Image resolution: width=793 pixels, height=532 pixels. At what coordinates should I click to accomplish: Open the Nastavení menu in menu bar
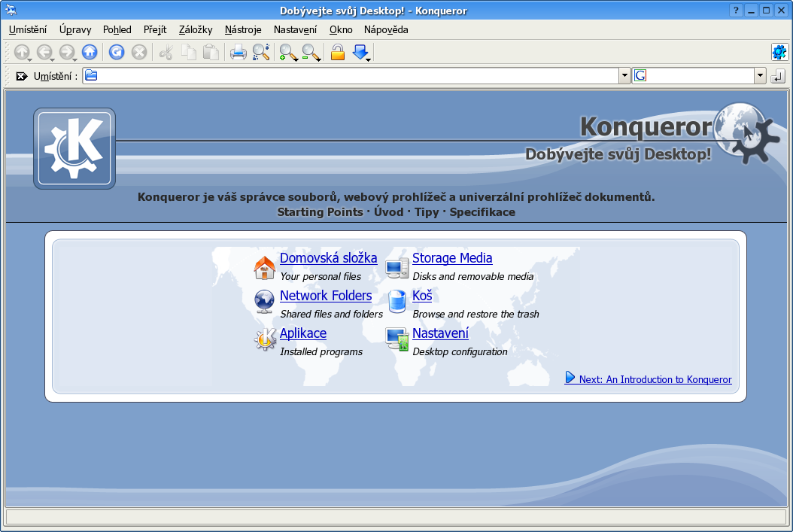pos(295,30)
